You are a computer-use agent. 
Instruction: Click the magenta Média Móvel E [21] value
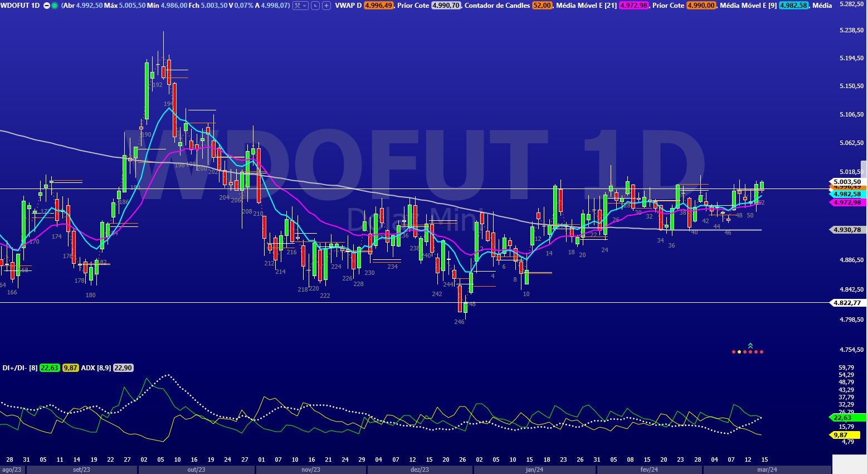click(x=634, y=6)
